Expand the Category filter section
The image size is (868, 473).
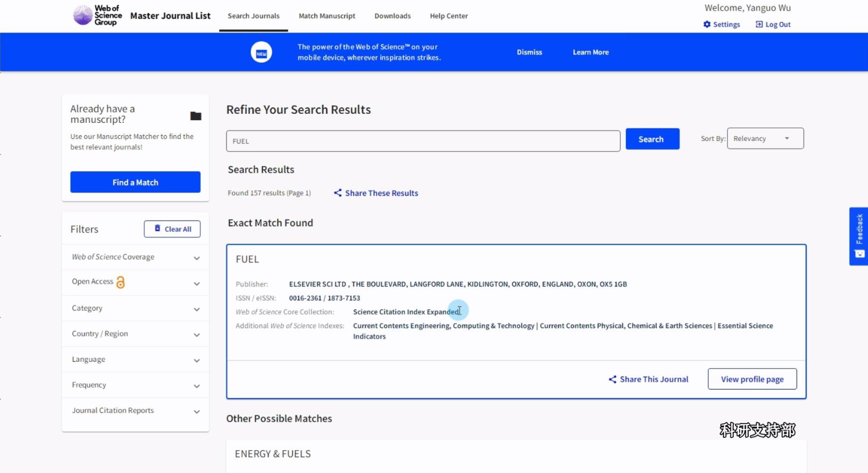tap(196, 309)
